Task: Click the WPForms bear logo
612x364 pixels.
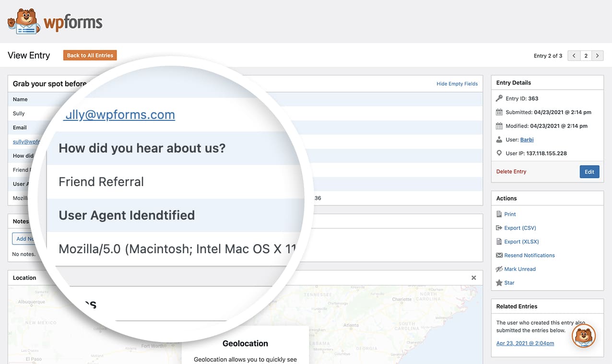Action: [x=23, y=21]
